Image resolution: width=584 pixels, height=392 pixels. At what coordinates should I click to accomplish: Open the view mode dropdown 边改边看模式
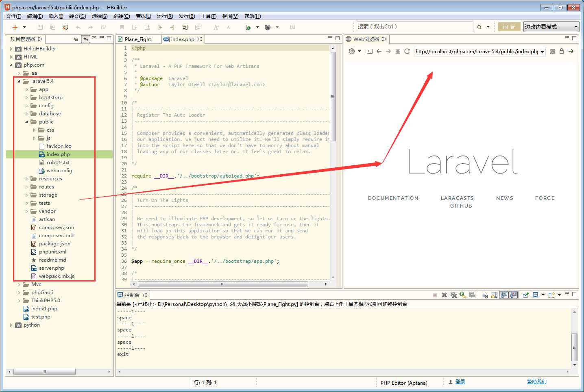tap(551, 27)
